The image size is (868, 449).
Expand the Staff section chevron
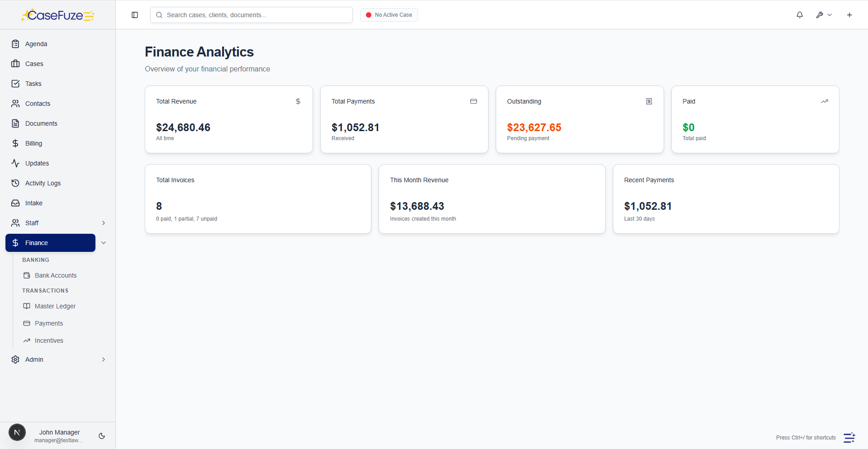point(104,223)
